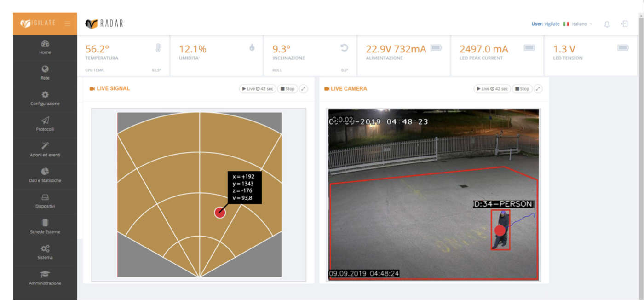Click the 12.1% umidità value
The width and height of the screenshot is (644, 300).
pos(193,49)
